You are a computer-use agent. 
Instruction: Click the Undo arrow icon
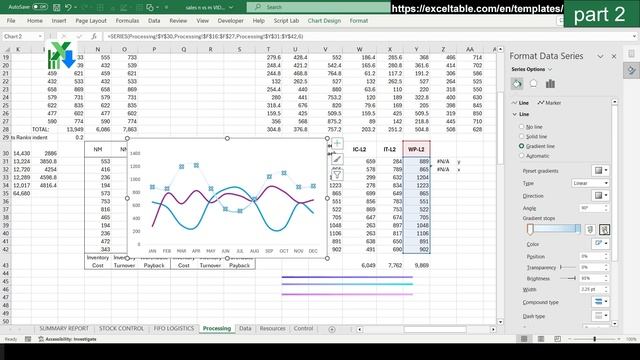(68, 7)
